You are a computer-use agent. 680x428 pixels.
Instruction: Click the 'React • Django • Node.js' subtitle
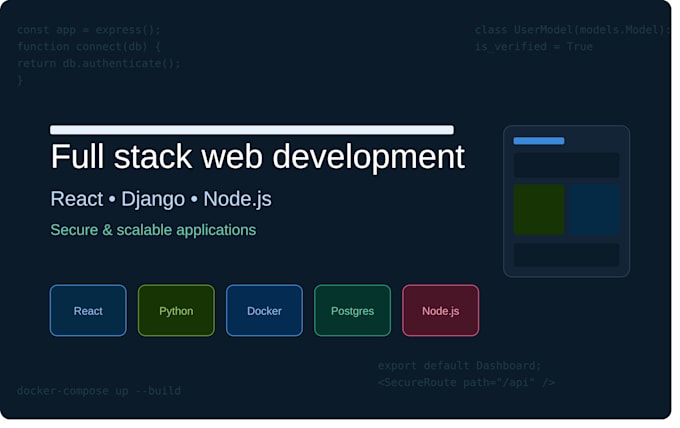[x=161, y=199]
